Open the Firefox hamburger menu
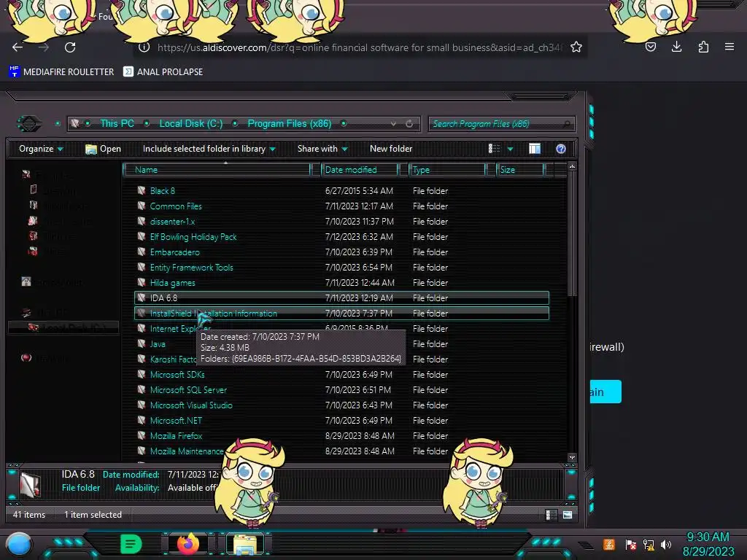 pyautogui.click(x=729, y=47)
